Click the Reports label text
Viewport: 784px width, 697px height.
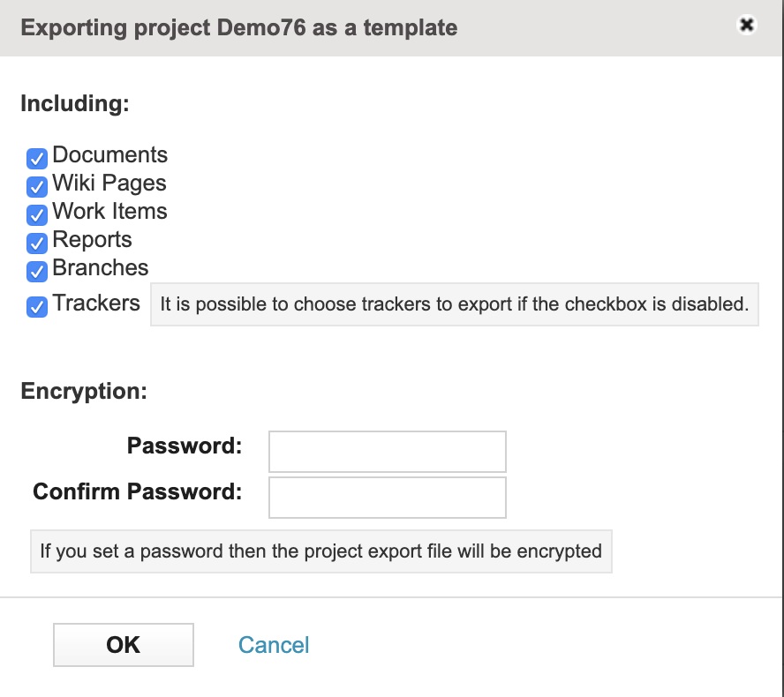coord(93,240)
